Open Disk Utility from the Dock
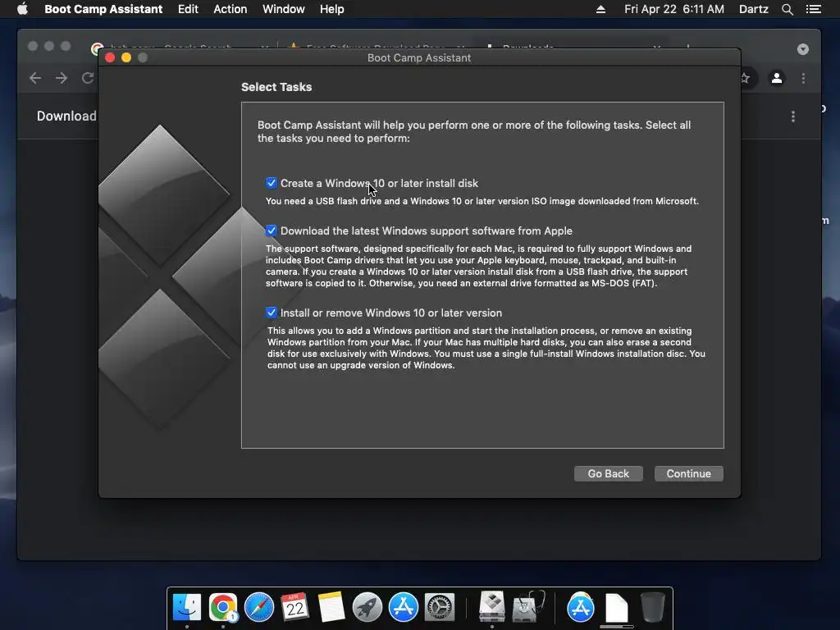The image size is (840, 630). (x=528, y=606)
